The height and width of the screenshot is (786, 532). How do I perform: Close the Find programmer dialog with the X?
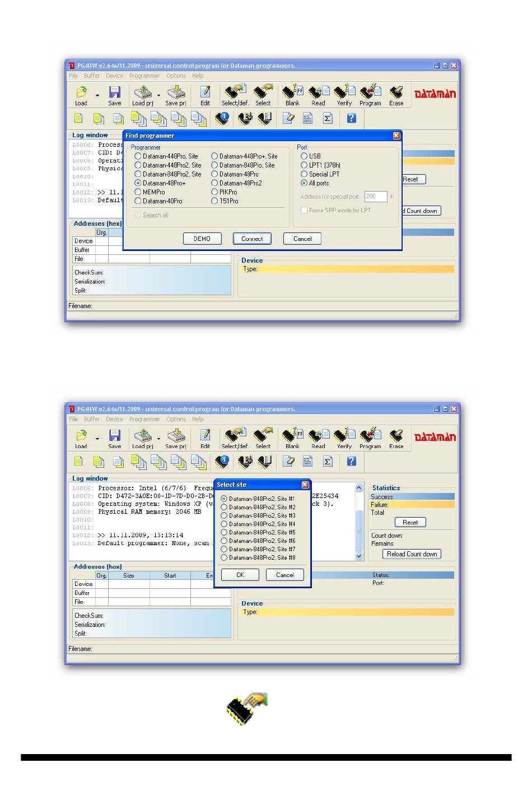click(x=396, y=136)
